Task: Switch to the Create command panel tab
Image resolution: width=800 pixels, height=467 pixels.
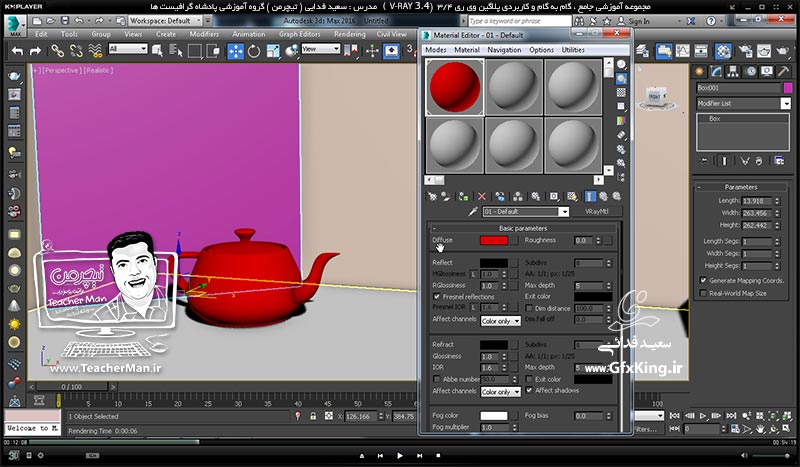Action: [699, 72]
